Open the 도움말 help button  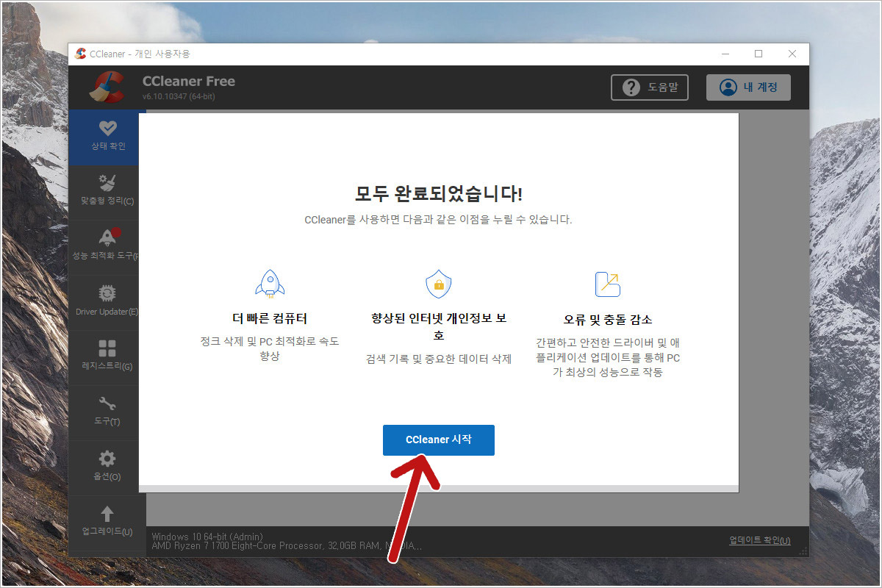[650, 87]
